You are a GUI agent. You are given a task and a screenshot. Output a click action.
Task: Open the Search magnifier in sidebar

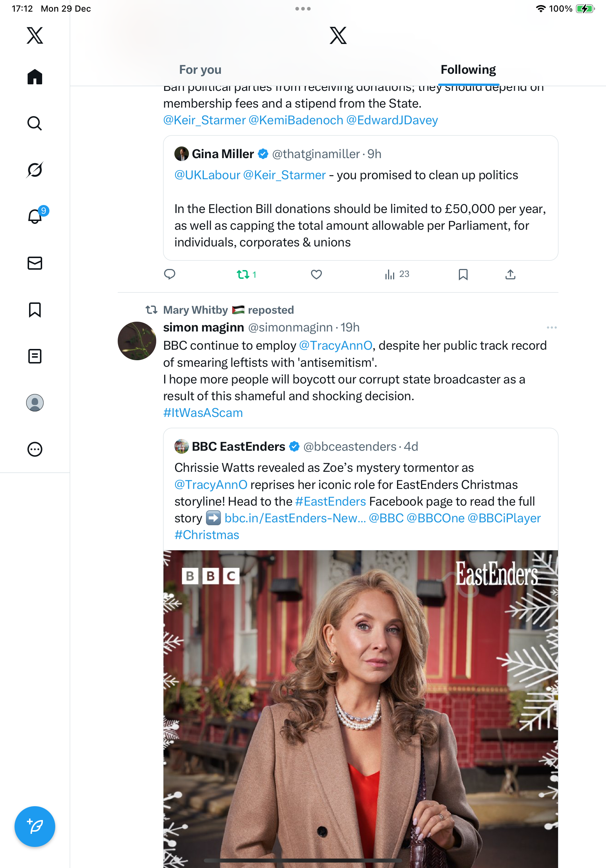pos(35,124)
